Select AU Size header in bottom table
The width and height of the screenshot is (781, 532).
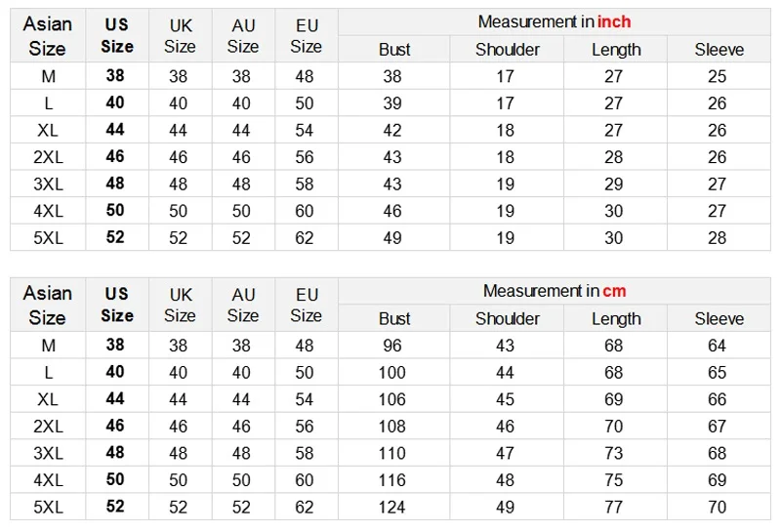coord(243,305)
